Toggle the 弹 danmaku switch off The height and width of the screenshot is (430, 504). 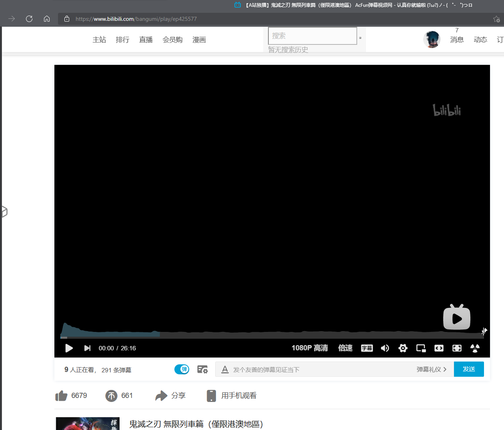click(182, 370)
